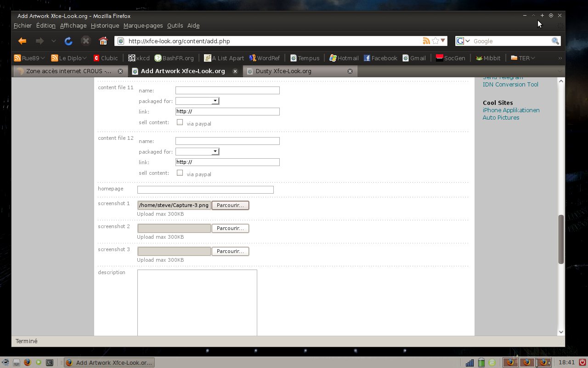Open the terminal launcher in bottom panel

point(50,362)
